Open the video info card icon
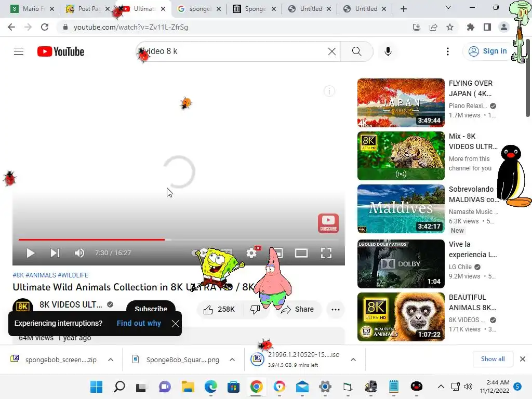 point(329,91)
